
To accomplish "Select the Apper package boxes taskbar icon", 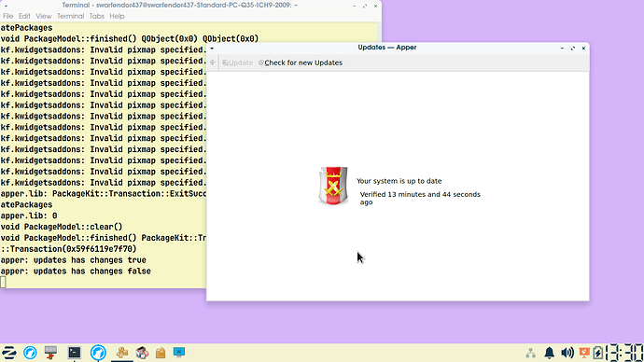I will [x=122, y=353].
